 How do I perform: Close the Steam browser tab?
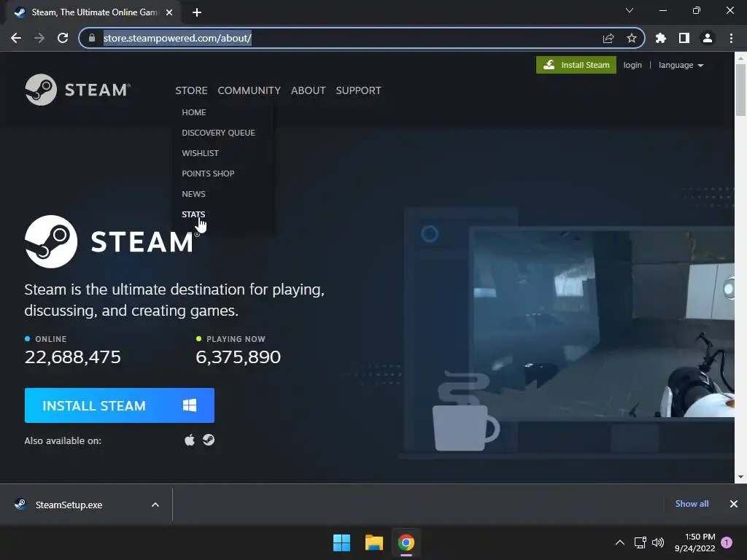169,12
